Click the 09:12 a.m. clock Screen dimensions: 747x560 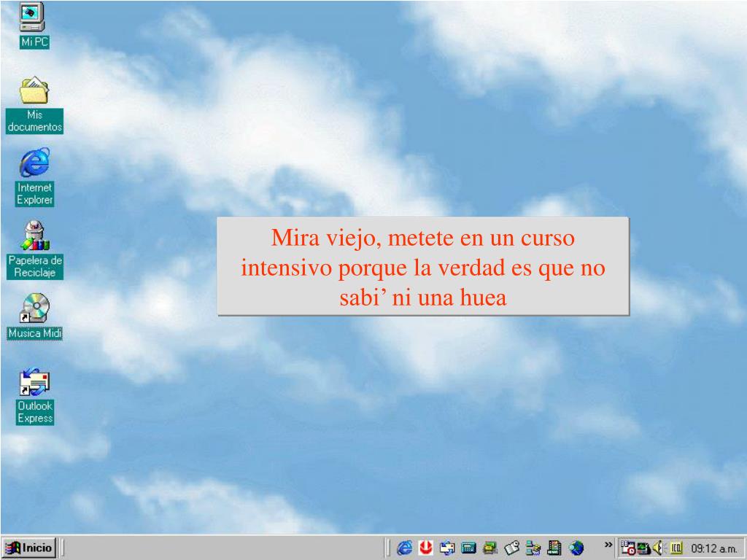713,548
